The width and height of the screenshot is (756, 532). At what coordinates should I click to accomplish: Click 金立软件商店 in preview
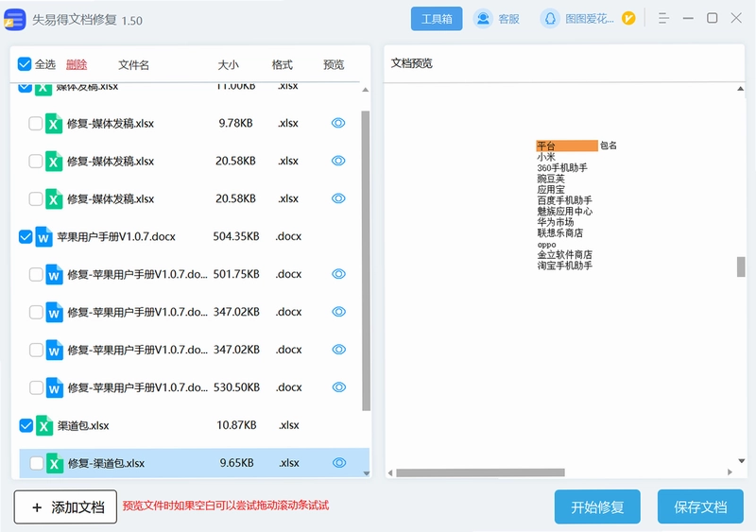point(564,255)
